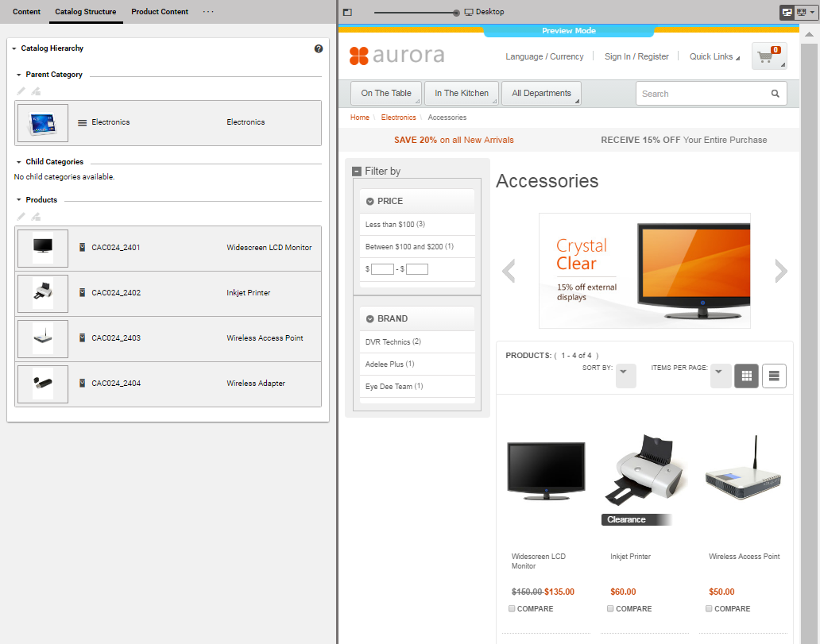This screenshot has height=644, width=820.
Task: Click the search magnifier icon
Action: click(775, 93)
